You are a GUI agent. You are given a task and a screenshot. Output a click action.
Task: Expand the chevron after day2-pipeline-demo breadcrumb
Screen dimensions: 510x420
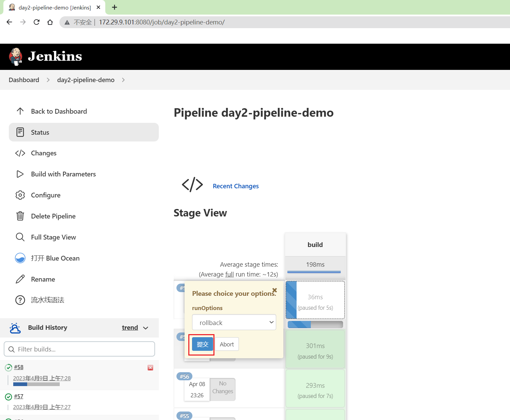(x=123, y=80)
